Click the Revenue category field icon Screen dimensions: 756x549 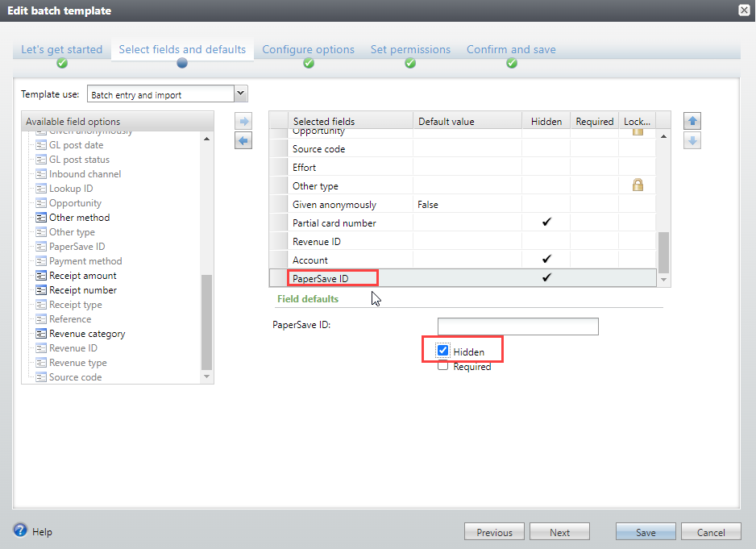pos(41,334)
